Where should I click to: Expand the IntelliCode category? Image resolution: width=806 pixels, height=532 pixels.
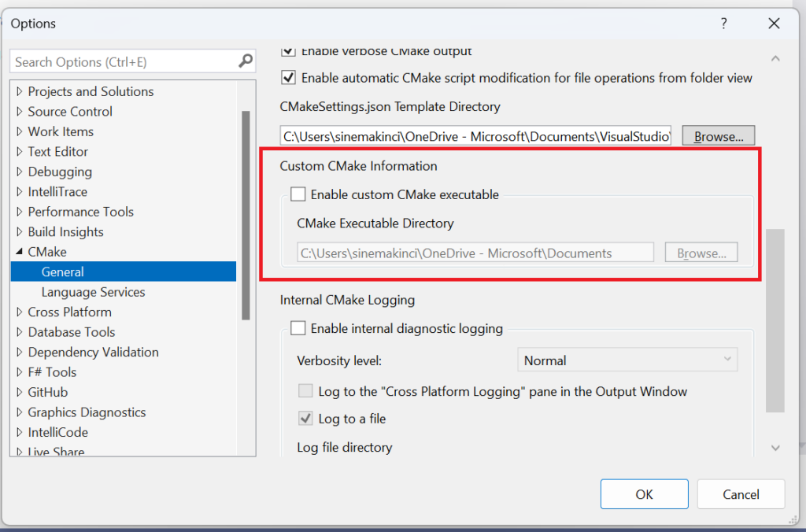(x=18, y=431)
